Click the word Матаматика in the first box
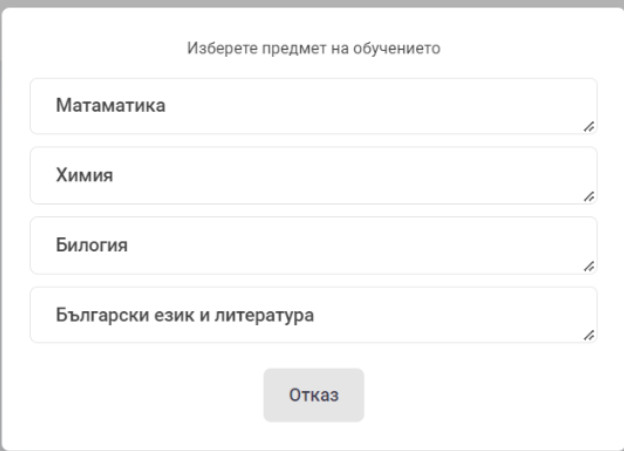The height and width of the screenshot is (451, 624). pyautogui.click(x=111, y=105)
